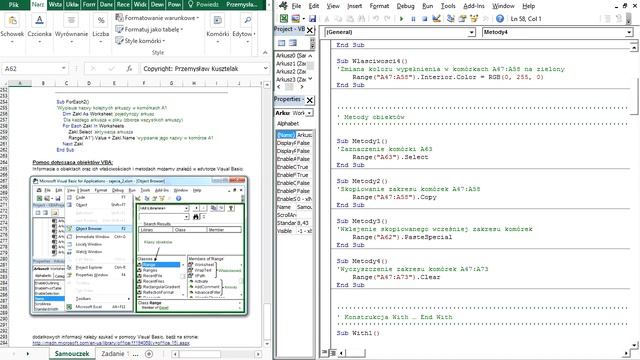Collapse the Excel ribbon with the chevron
Viewport: 640px width, 360px height.
(x=265, y=53)
